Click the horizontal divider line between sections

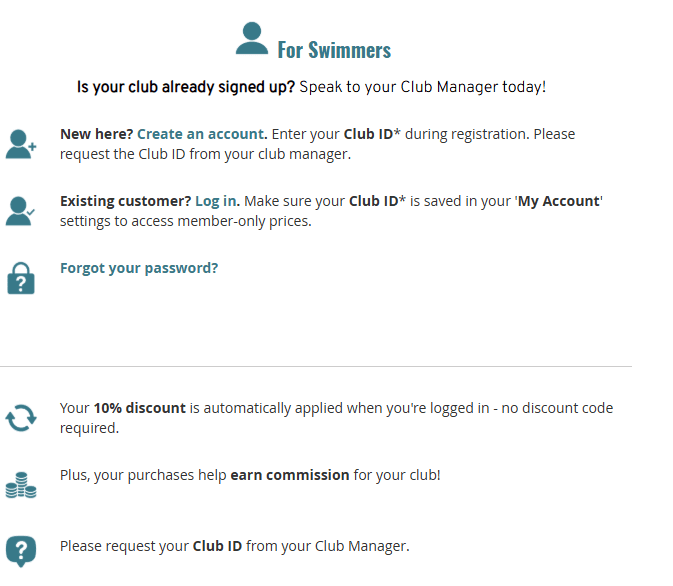point(316,367)
